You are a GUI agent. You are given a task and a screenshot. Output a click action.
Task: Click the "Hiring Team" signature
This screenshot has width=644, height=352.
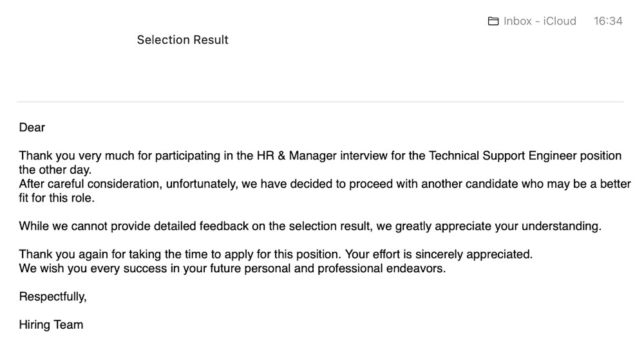pyautogui.click(x=51, y=324)
